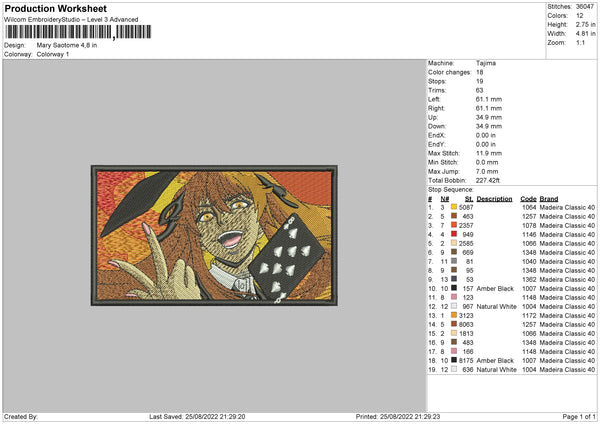
Task: Click the brown swatch in stop row 2
Action: 454,216
